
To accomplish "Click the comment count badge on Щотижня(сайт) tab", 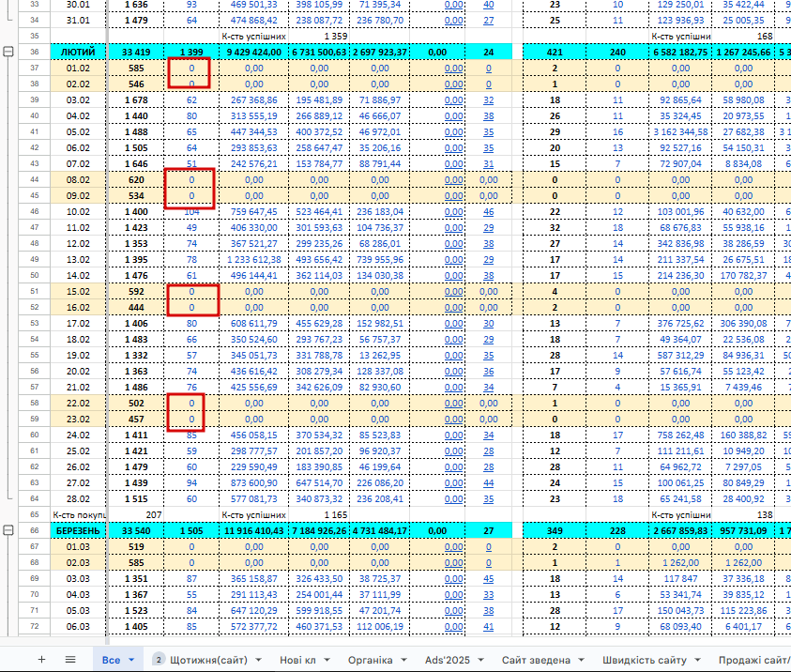I will point(159,660).
